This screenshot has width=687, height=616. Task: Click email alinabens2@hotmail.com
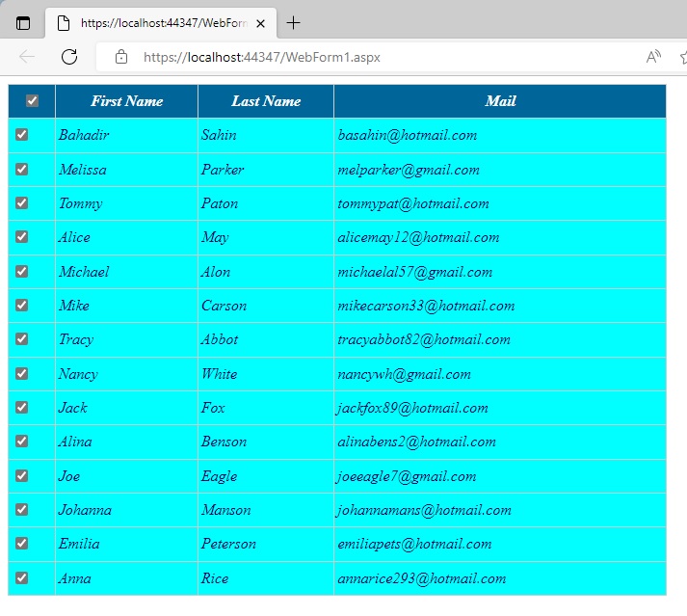pyautogui.click(x=416, y=442)
